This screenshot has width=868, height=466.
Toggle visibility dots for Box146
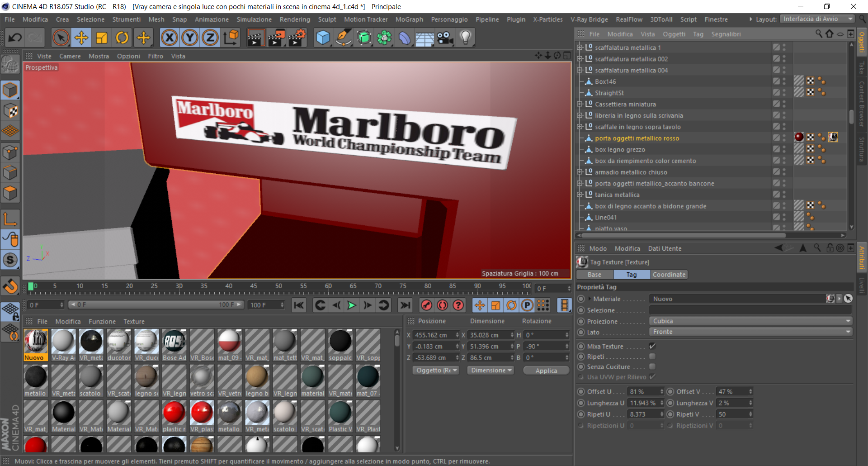(x=784, y=81)
